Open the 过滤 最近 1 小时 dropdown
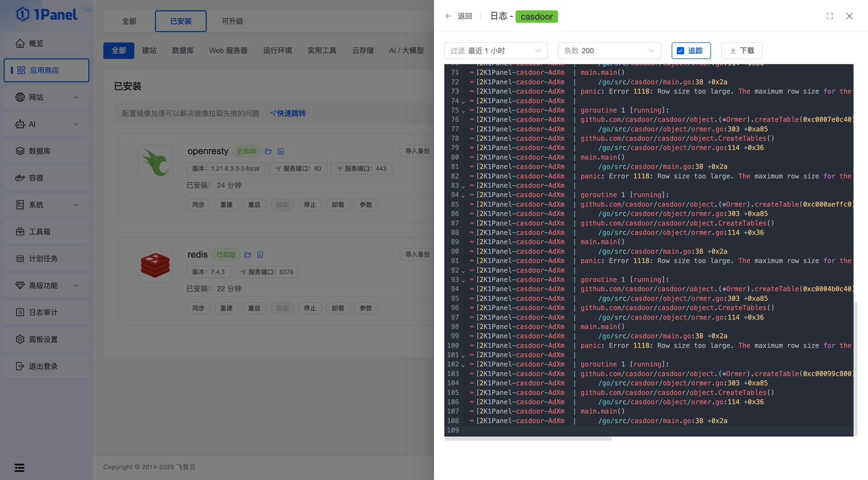This screenshot has width=868, height=480. coord(496,51)
